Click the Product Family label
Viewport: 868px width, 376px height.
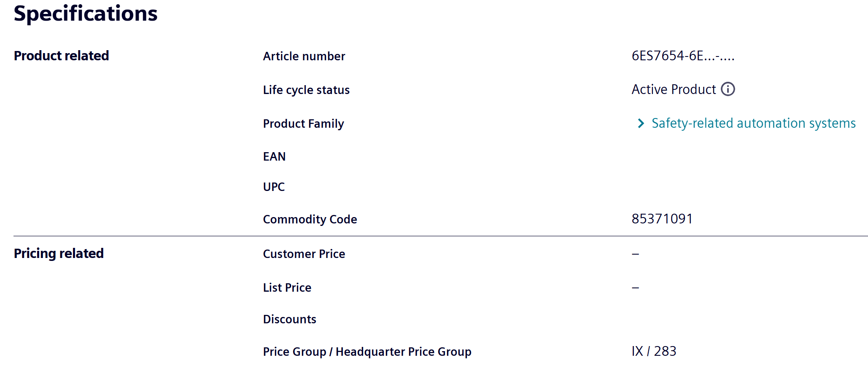tap(303, 124)
